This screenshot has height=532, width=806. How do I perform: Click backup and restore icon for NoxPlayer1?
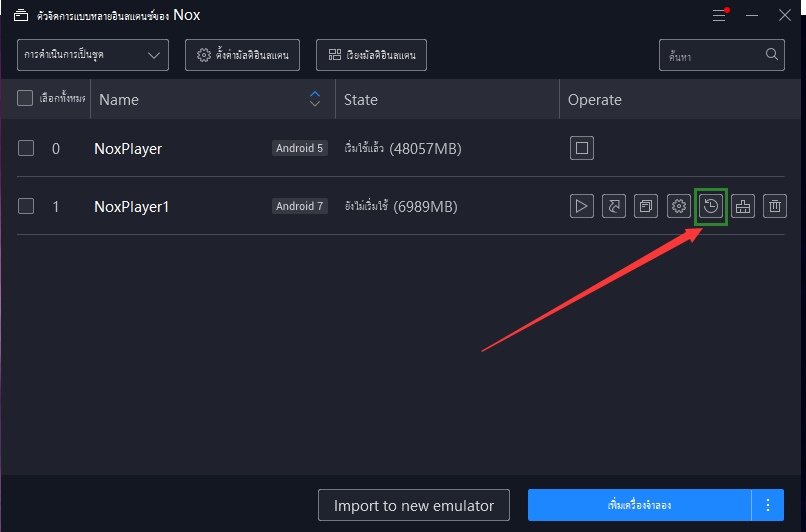[x=711, y=207]
